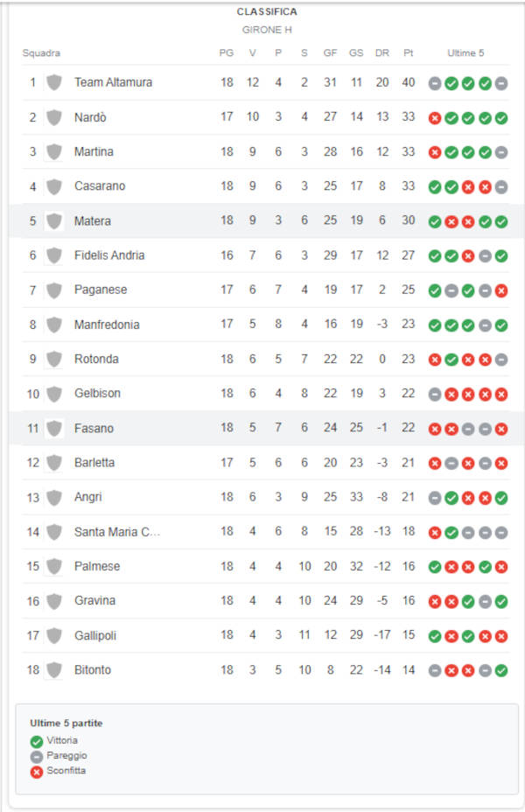Click the Ultime 5 column header
Screen dimensions: 525x812
(466, 52)
